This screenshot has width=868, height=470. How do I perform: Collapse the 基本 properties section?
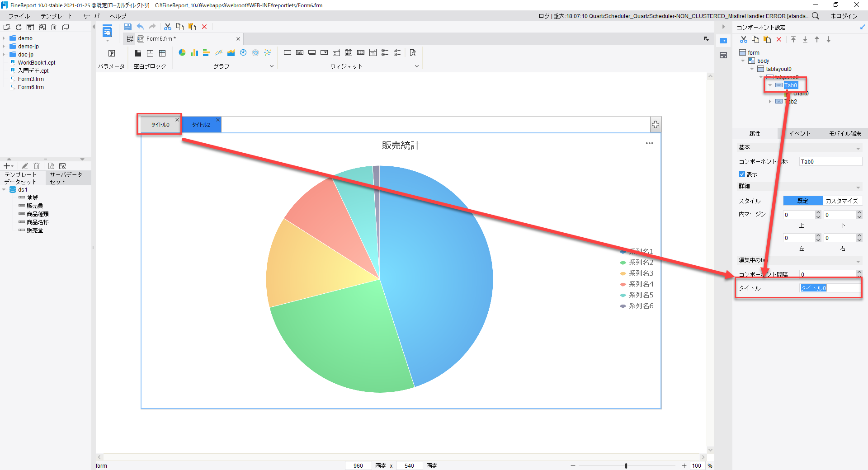click(858, 148)
